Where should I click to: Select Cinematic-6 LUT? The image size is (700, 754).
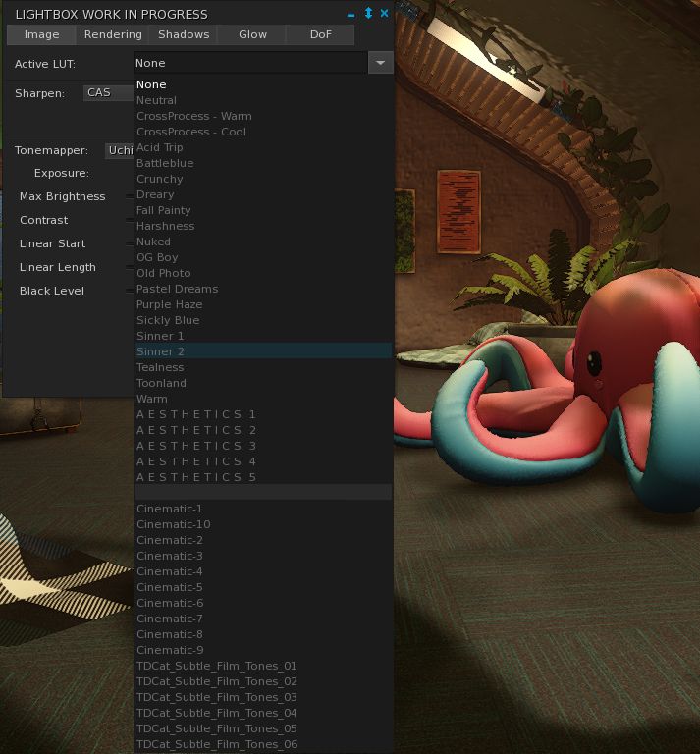click(263, 603)
